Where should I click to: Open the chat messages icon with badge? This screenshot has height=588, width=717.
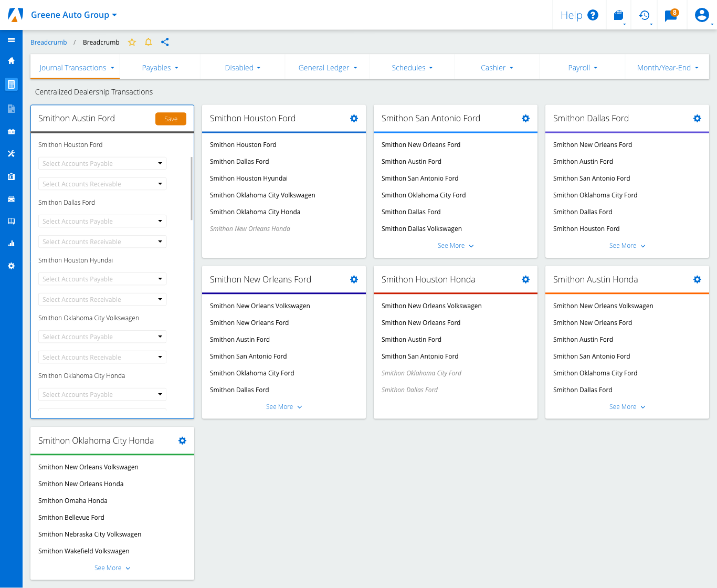[671, 15]
